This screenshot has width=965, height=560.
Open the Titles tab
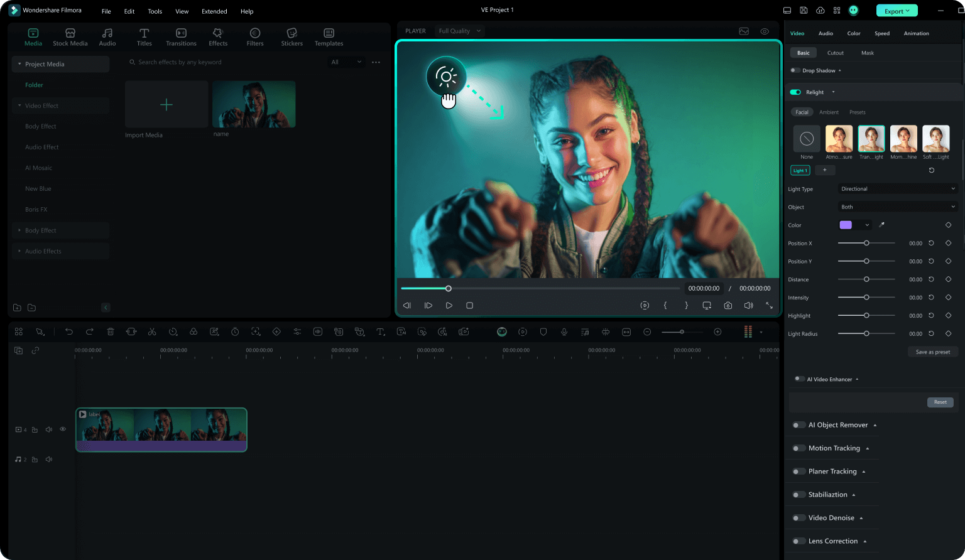144,37
